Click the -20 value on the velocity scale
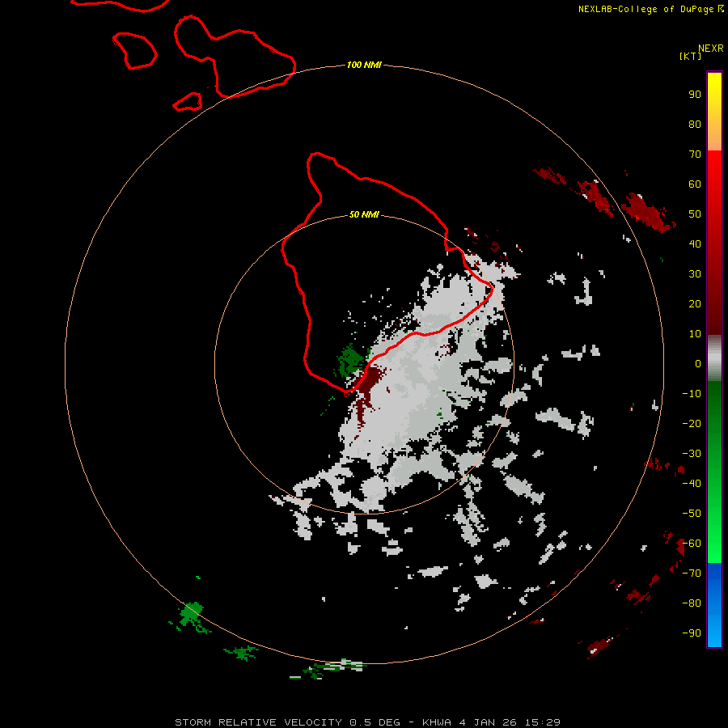The image size is (728, 728). tap(692, 423)
